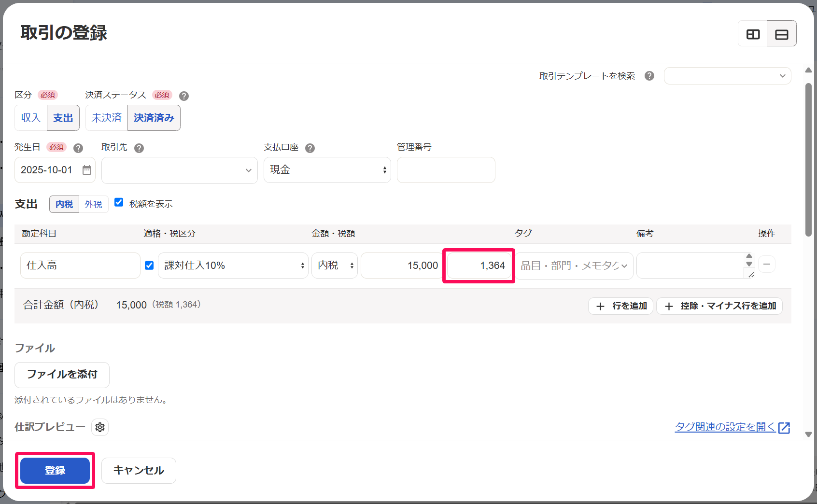Click ファイルを添付 button
Viewport: 817px width, 504px height.
[x=62, y=375]
